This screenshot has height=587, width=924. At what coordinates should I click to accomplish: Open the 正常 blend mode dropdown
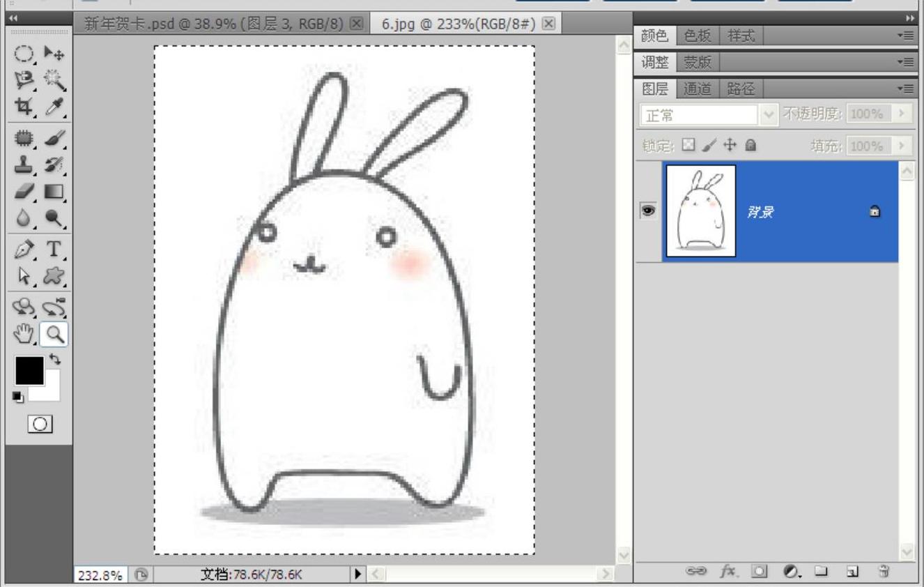pyautogui.click(x=709, y=114)
